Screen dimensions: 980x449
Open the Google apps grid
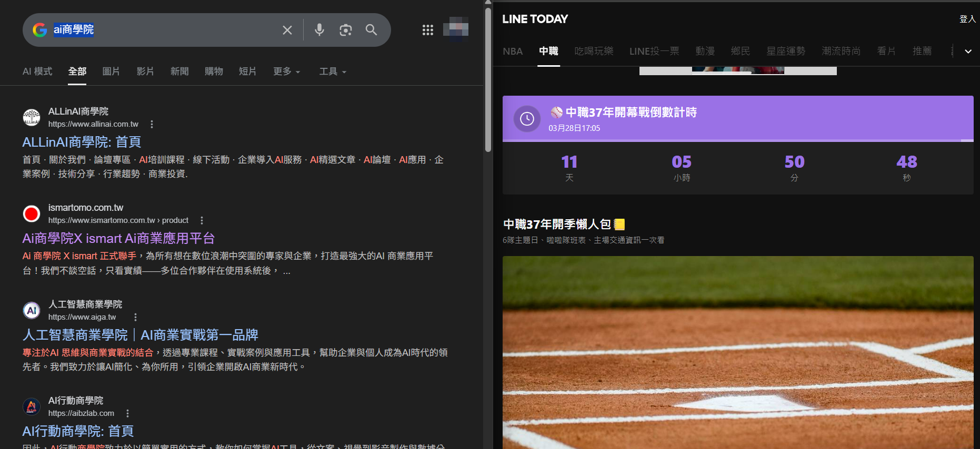pyautogui.click(x=427, y=30)
